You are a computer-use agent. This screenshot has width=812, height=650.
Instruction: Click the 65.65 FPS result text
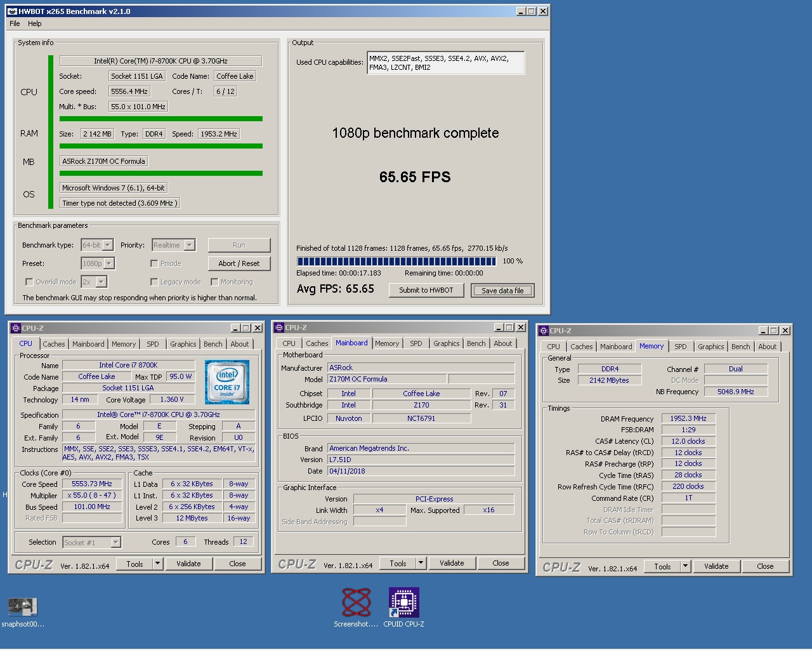pyautogui.click(x=415, y=177)
